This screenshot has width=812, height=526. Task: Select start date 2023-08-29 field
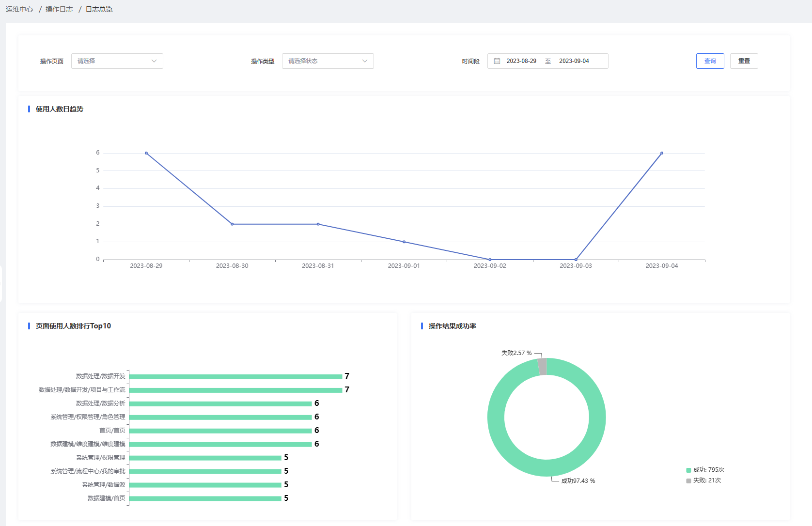(521, 61)
